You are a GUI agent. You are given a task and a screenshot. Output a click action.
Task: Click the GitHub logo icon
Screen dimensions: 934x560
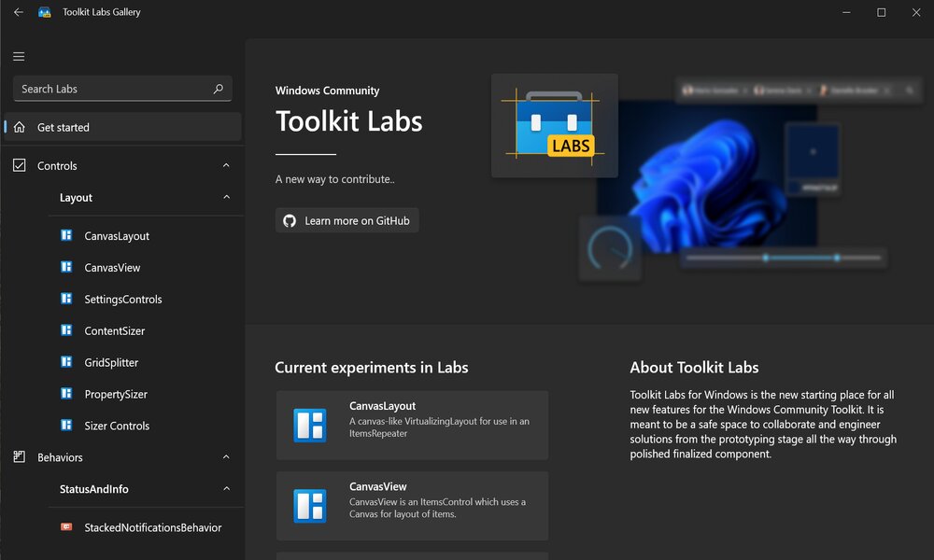click(x=290, y=221)
